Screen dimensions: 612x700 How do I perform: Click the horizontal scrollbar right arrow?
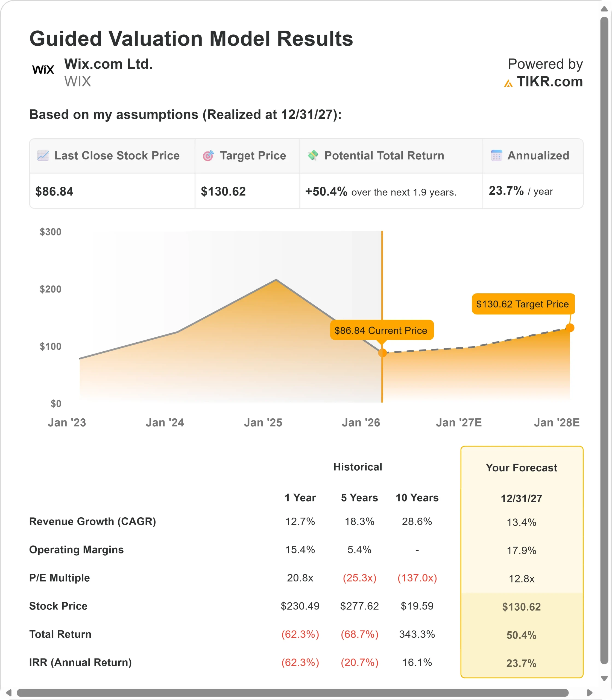[590, 693]
